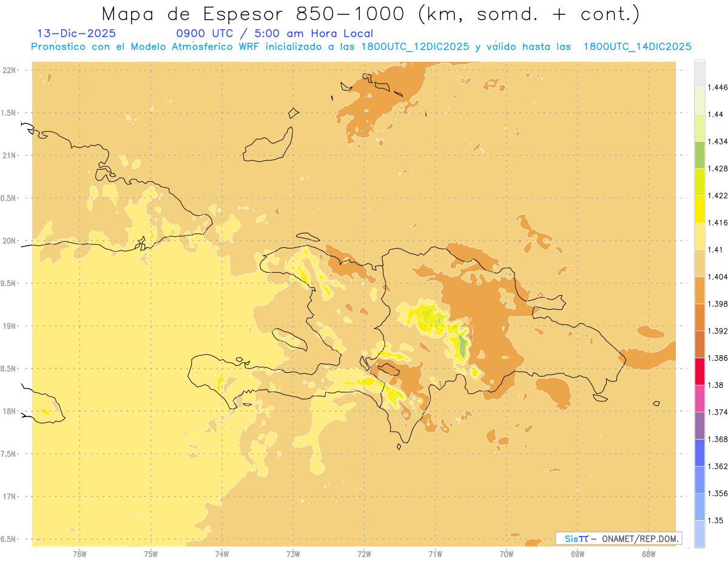Click the colorbar value '1.44'
The image size is (728, 562).
(x=716, y=114)
